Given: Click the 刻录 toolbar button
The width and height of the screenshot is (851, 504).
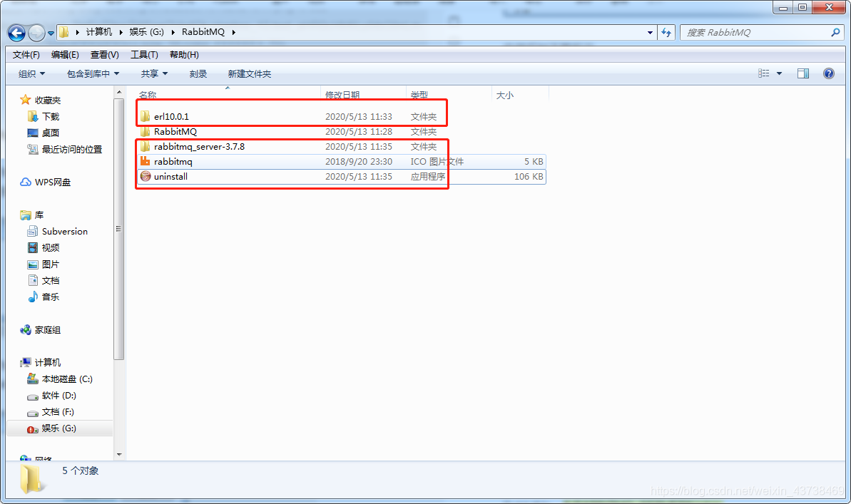Looking at the screenshot, I should click(198, 74).
